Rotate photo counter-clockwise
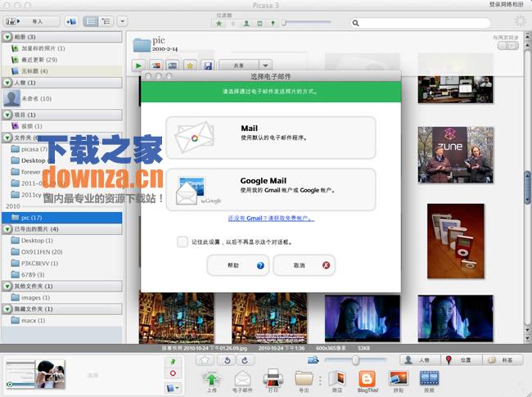Viewport: 532px width, 397px height. tap(227, 360)
